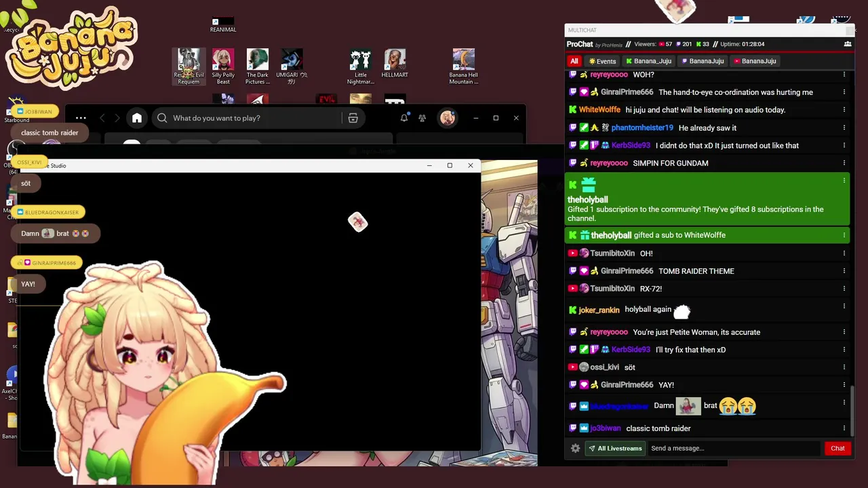868x488 pixels.
Task: Open options for the 'RX-72!' message
Action: pos(844,288)
